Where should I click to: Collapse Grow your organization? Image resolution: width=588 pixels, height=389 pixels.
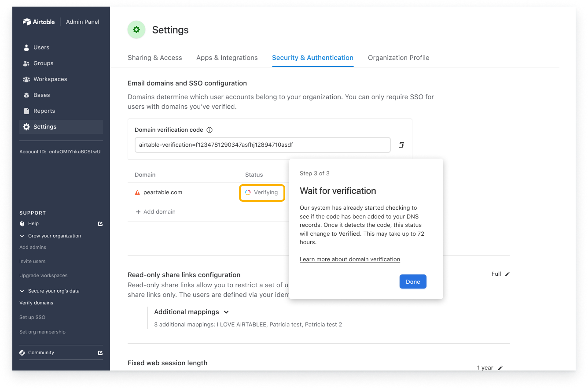tap(22, 236)
